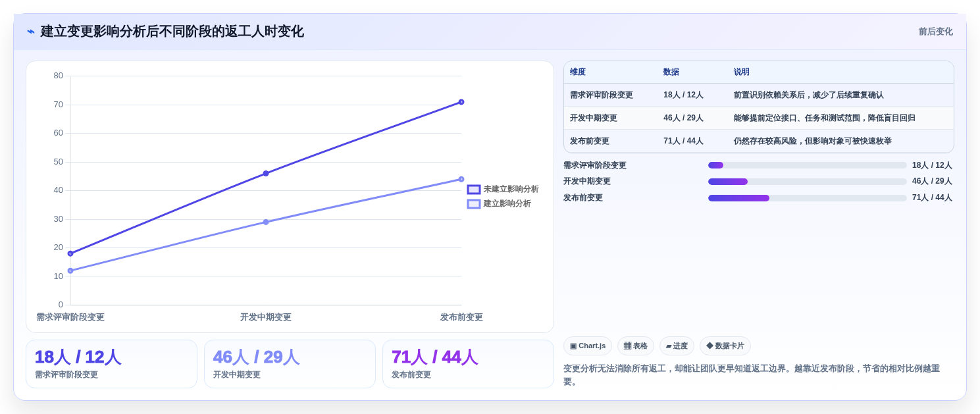Click 71人 / 44人 value beside progress bar
This screenshot has width=980, height=414.
click(932, 198)
